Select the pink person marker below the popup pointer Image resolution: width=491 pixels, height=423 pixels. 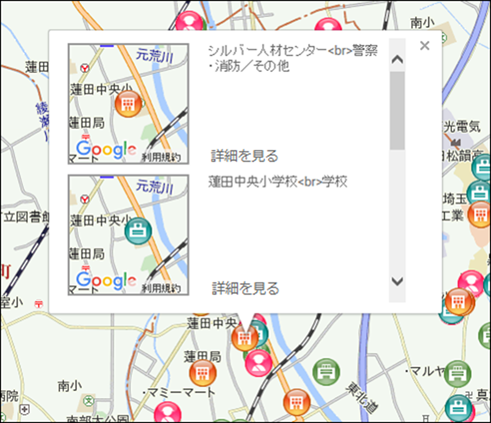(259, 363)
